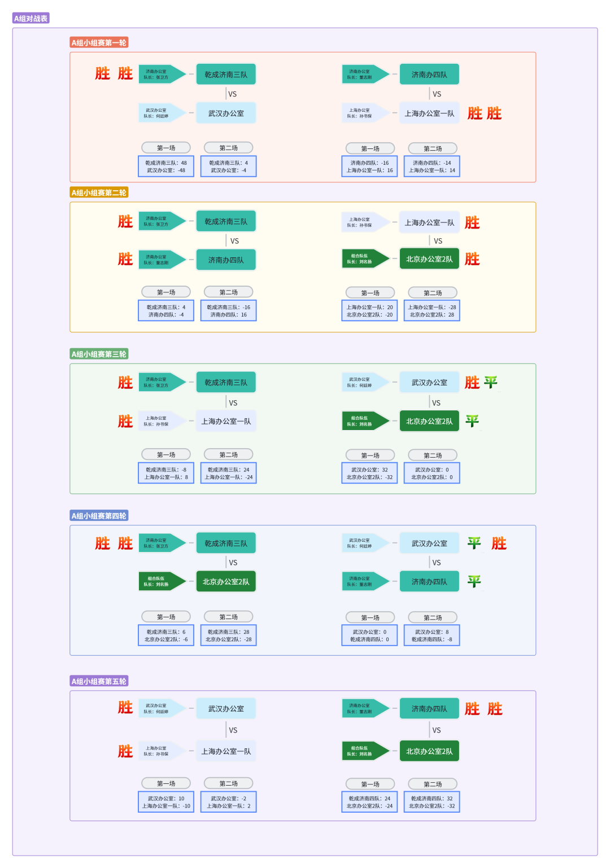Select score box 乾成济南四队 24, 北京办公室2队 -24
This screenshot has width=610, height=868.
(369, 802)
